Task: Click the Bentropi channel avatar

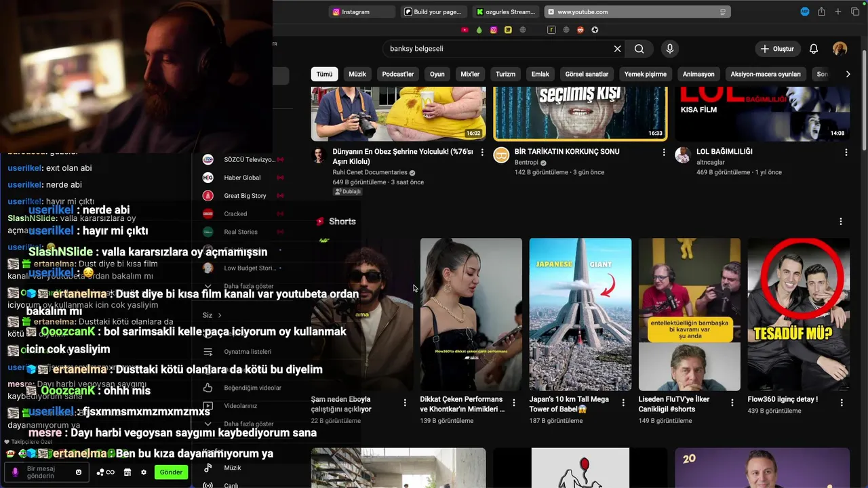Action: coord(501,155)
